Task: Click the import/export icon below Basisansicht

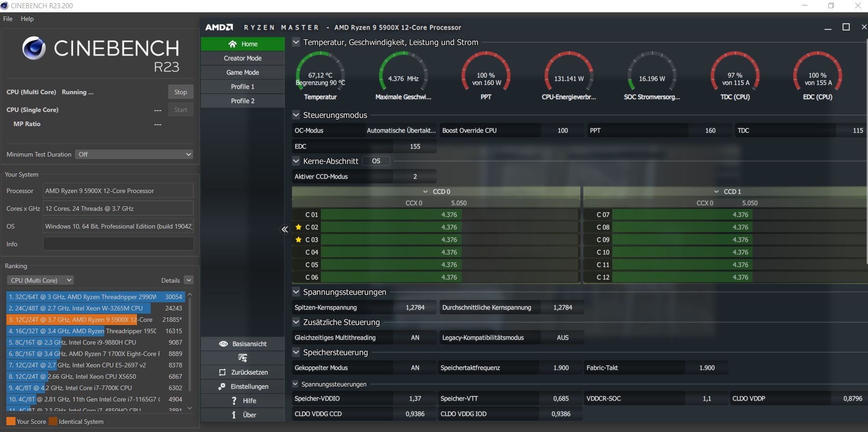Action: [243, 358]
